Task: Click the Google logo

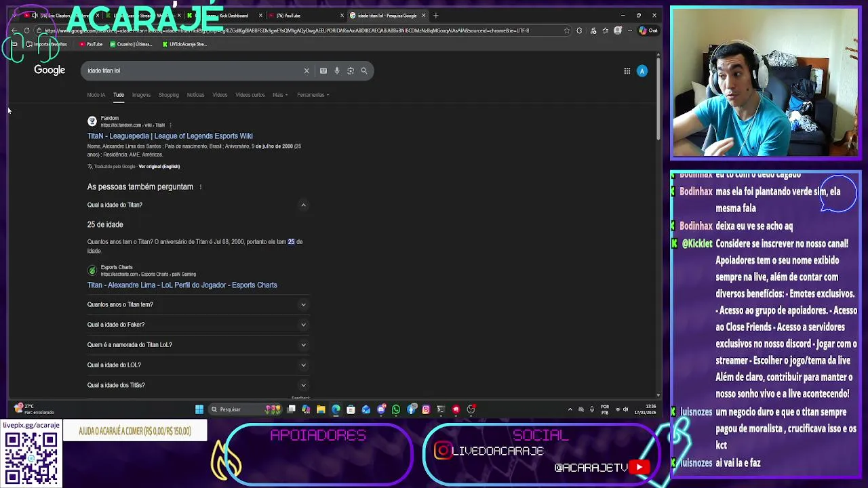Action: [50, 70]
